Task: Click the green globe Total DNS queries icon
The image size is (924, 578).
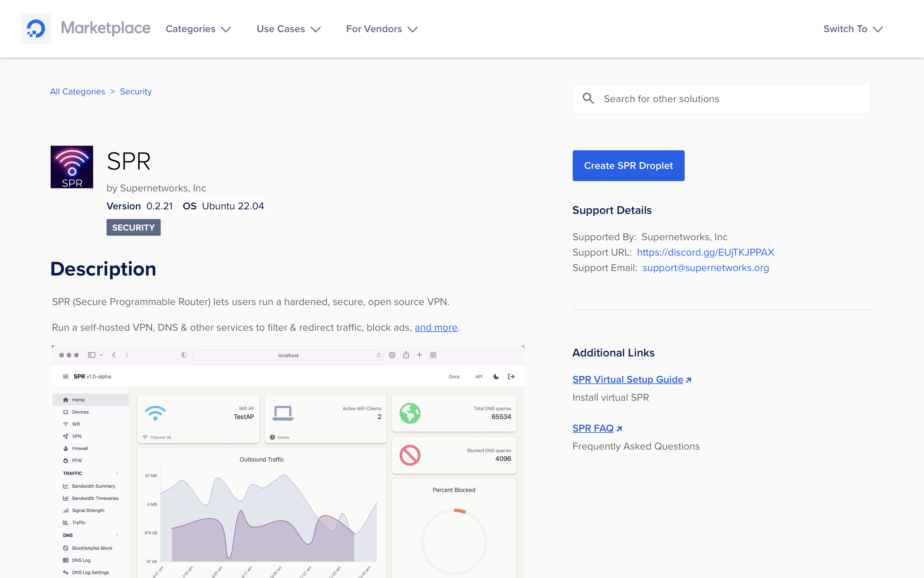Action: [410, 413]
